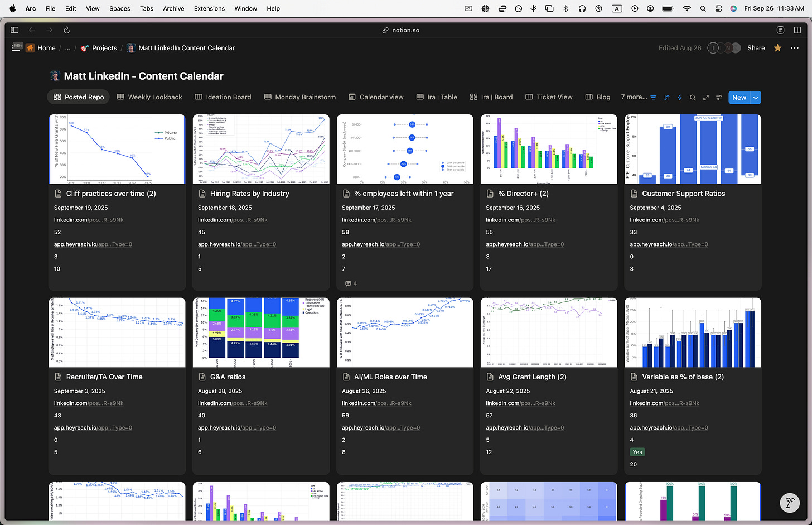This screenshot has height=525, width=812.
Task: Click the Yes tag on Variable as % of base
Action: [637, 452]
